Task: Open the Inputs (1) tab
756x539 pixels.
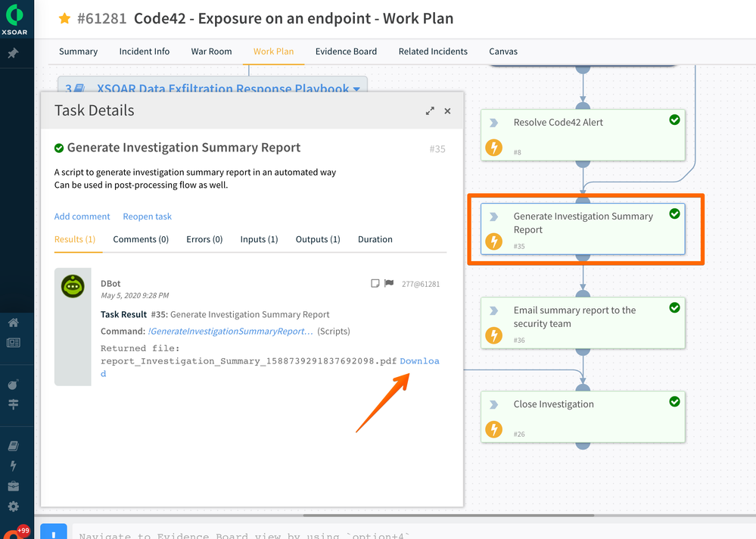Action: 259,239
